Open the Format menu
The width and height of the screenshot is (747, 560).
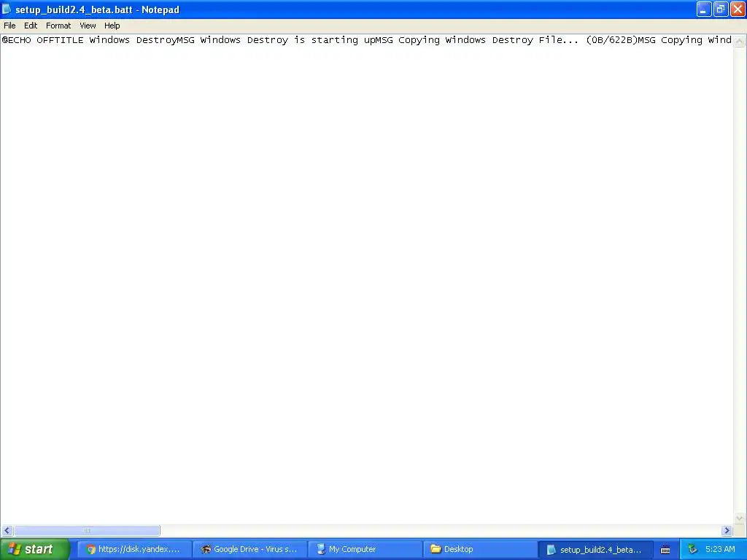[x=58, y=26]
